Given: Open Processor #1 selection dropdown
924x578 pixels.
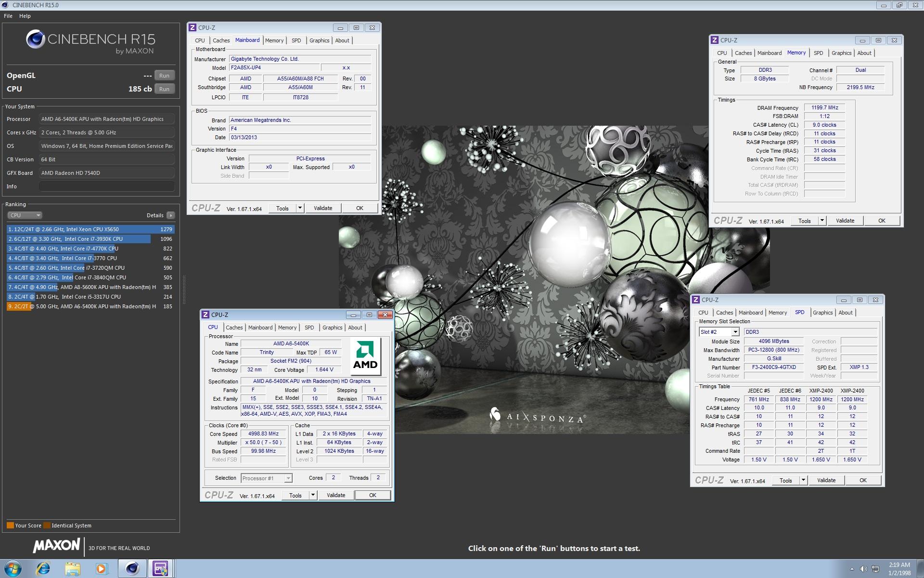Looking at the screenshot, I should pos(288,478).
